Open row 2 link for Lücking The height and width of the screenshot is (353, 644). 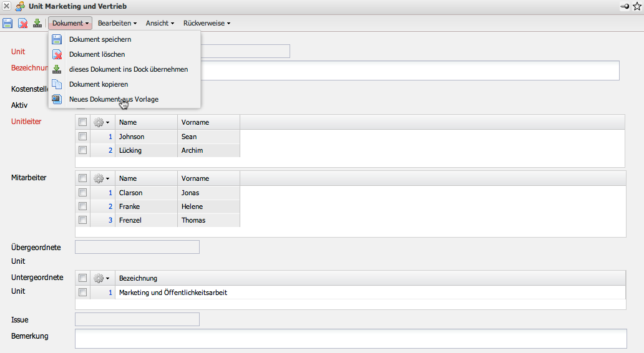pos(110,150)
